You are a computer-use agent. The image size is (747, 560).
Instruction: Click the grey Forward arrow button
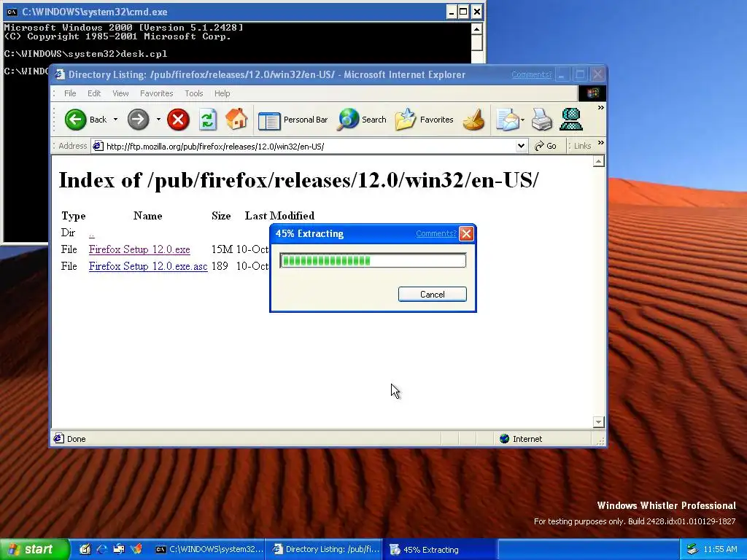click(138, 120)
